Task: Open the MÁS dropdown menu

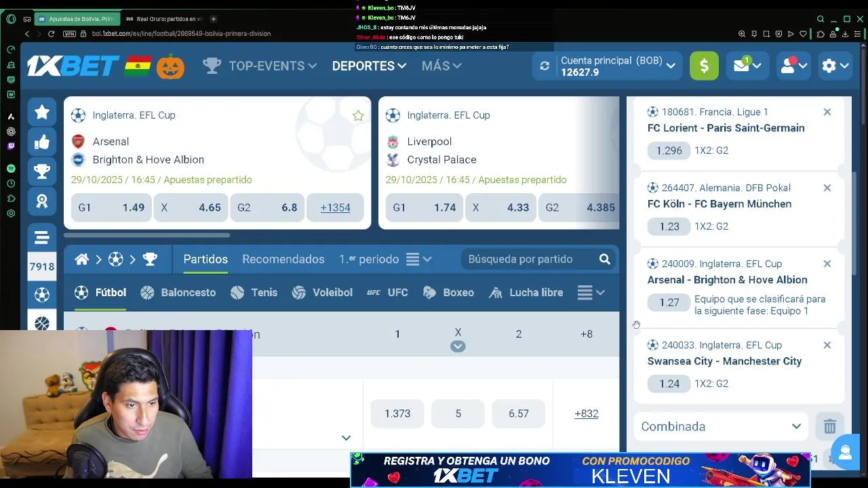Action: tap(441, 66)
